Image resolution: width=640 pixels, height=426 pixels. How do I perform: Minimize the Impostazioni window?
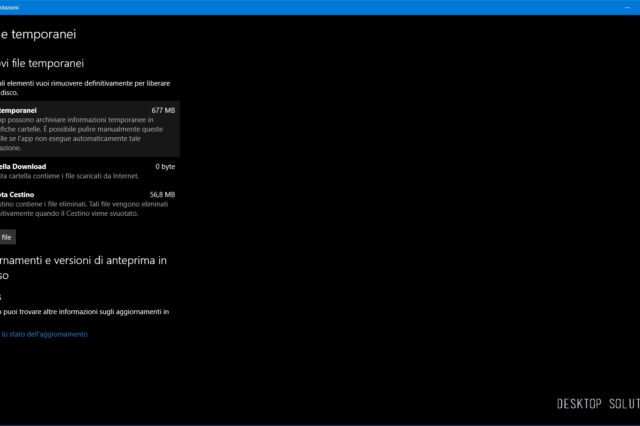[627, 7]
